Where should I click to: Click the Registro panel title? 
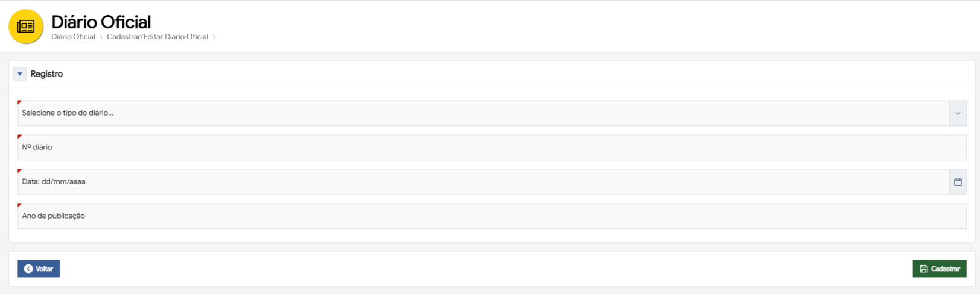(46, 74)
